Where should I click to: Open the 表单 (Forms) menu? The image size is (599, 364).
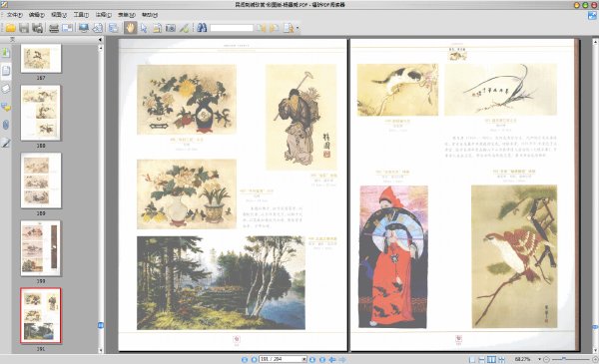127,15
